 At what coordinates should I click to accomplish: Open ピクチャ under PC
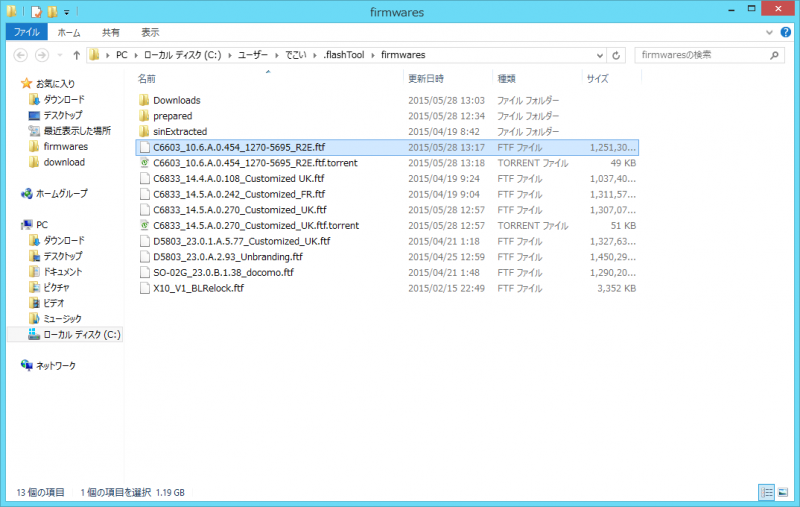point(56,288)
